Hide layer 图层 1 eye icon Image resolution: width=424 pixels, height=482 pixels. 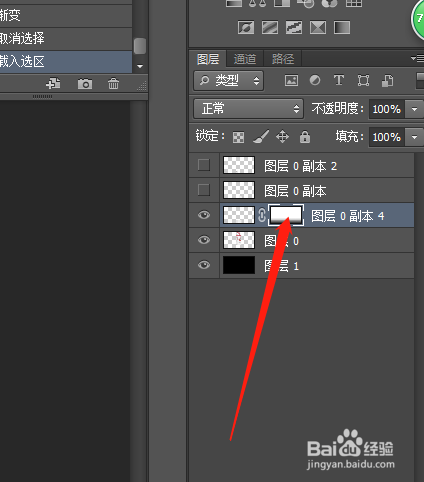coord(204,265)
